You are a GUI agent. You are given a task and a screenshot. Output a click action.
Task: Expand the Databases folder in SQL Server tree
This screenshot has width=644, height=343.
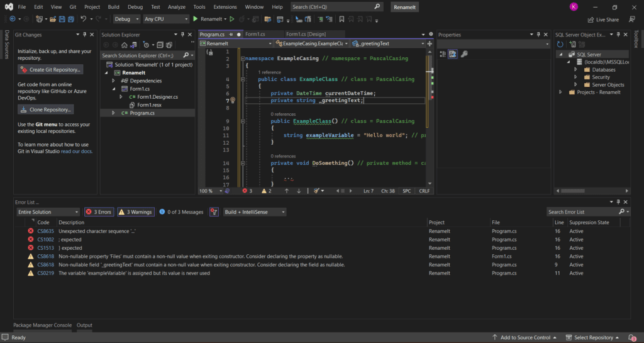575,70
